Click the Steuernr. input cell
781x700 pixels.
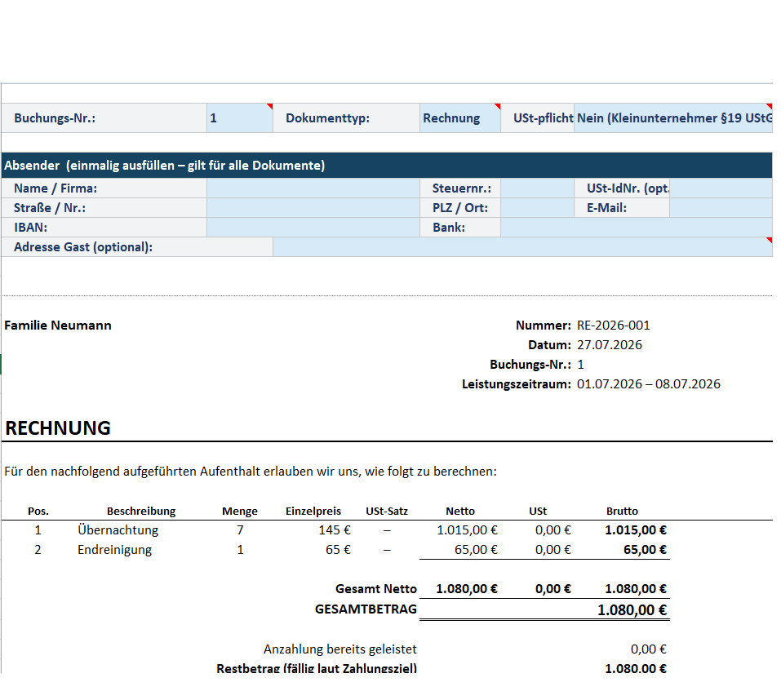(x=538, y=188)
